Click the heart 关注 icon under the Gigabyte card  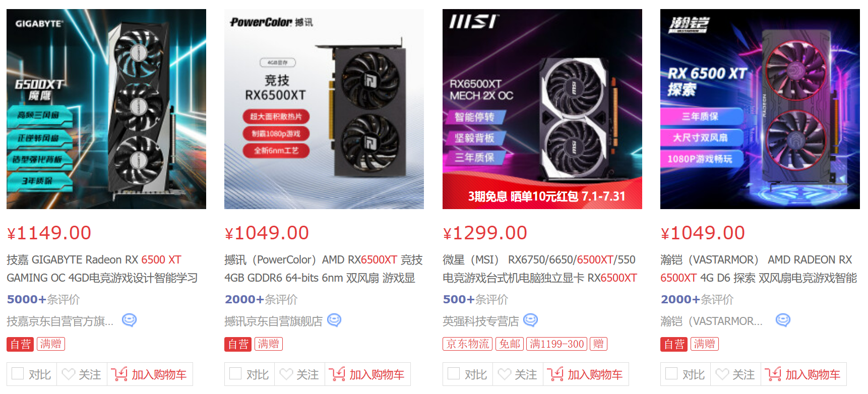coord(68,374)
